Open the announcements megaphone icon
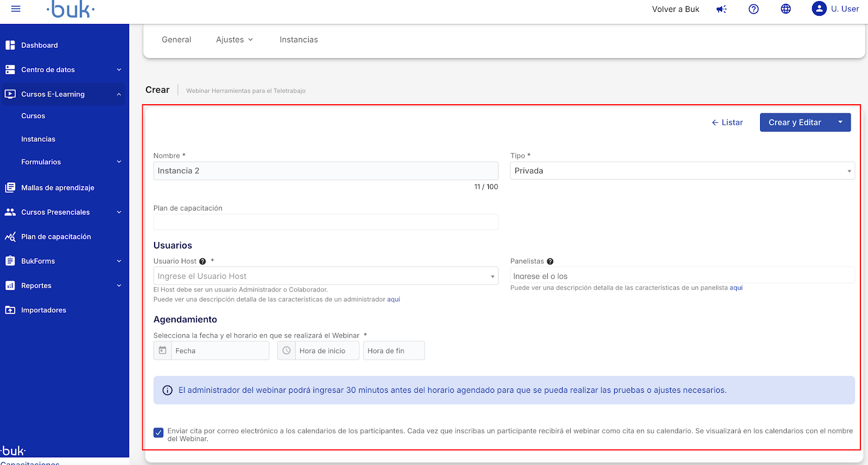The image size is (868, 465). (x=722, y=9)
